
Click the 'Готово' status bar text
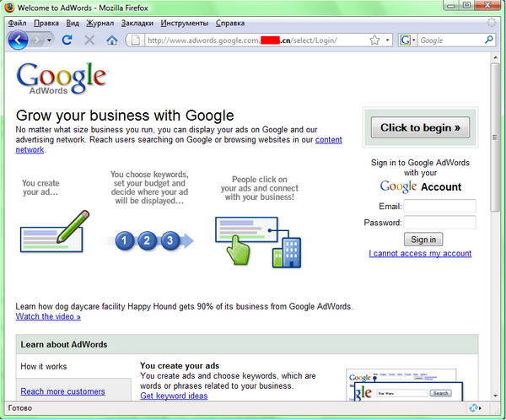[x=20, y=408]
